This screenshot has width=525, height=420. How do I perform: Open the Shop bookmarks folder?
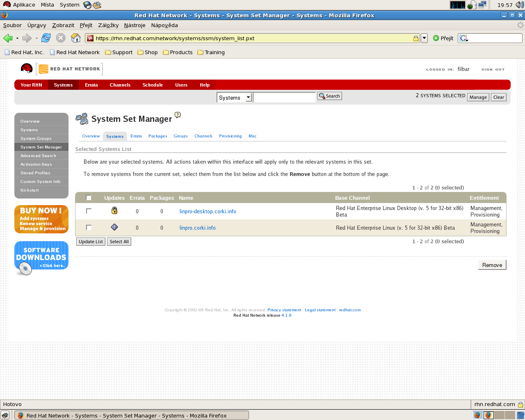point(148,52)
